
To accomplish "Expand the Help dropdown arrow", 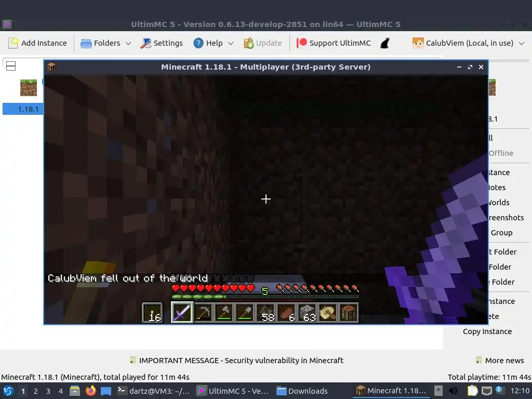I will click(231, 44).
